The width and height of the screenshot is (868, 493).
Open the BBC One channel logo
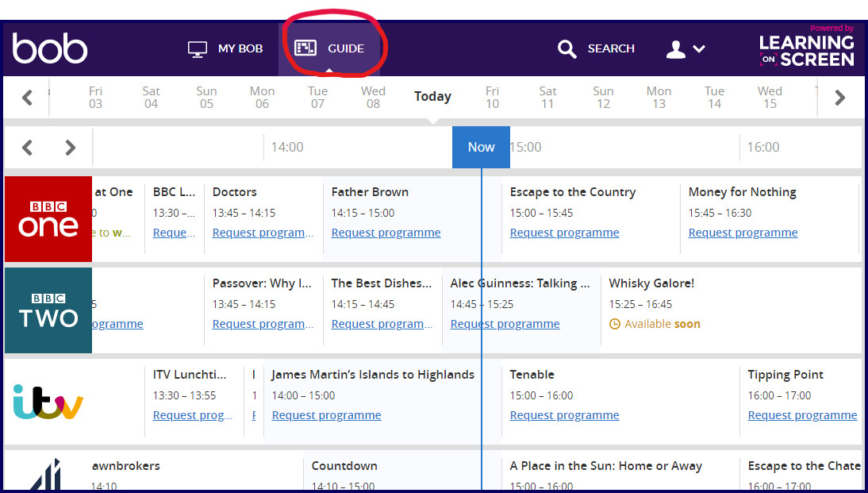[48, 219]
